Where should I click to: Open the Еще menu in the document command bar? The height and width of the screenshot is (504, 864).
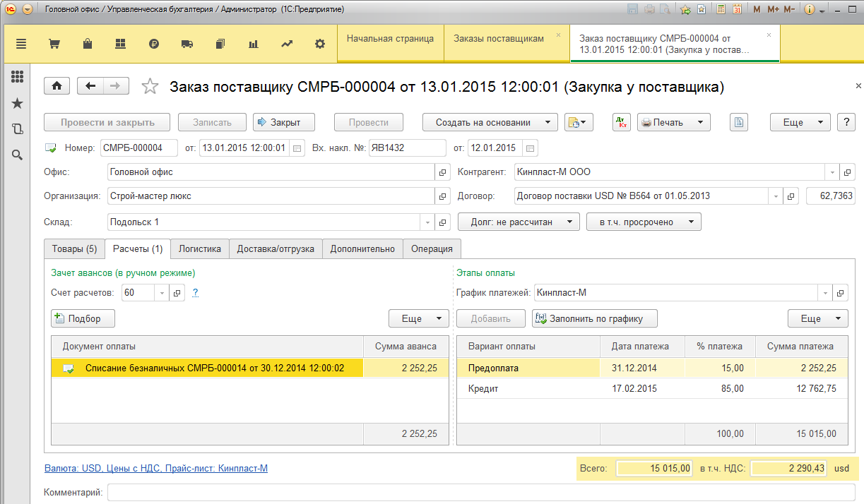[800, 122]
